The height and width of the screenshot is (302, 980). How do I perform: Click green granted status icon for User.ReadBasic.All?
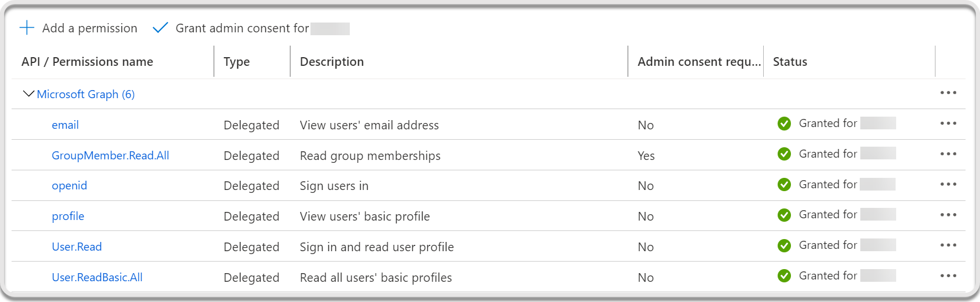click(x=784, y=276)
